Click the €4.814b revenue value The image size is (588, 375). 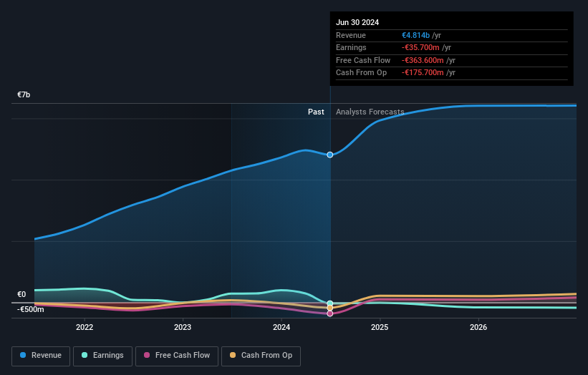coord(415,35)
